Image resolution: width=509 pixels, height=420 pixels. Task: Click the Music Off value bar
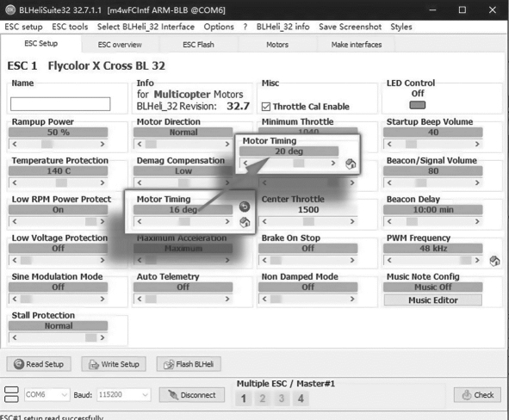(432, 287)
